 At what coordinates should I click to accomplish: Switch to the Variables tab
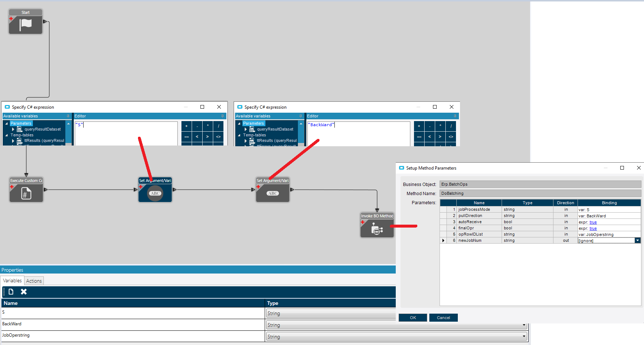coord(12,280)
